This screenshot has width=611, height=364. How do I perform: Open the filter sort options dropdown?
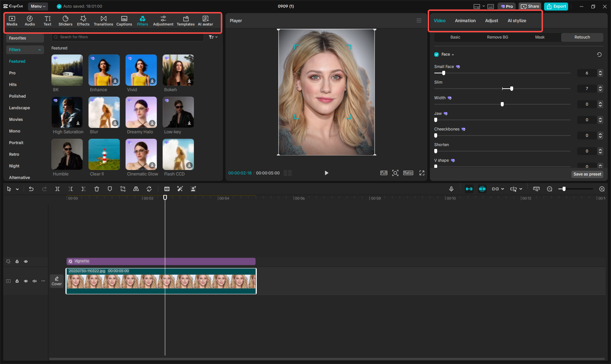click(213, 37)
